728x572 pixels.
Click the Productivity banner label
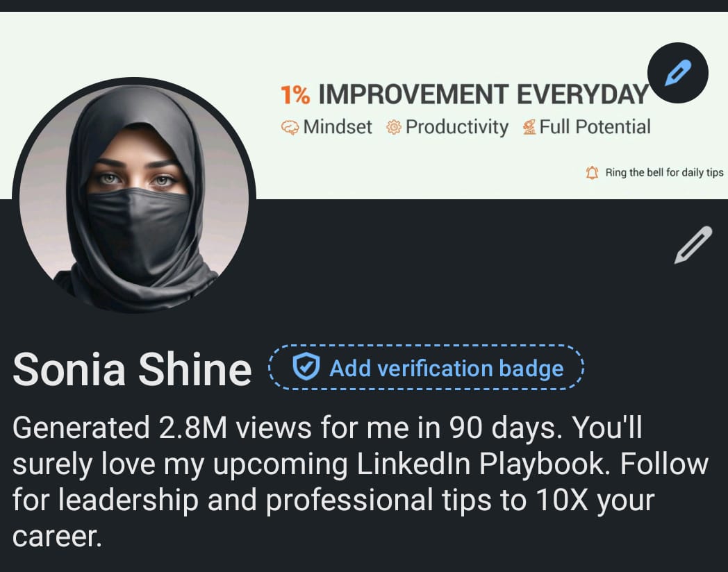tap(457, 127)
